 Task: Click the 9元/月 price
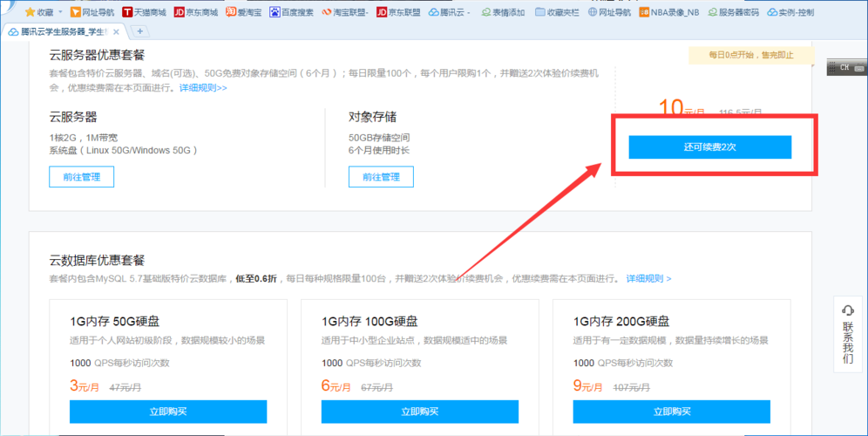[x=588, y=385]
